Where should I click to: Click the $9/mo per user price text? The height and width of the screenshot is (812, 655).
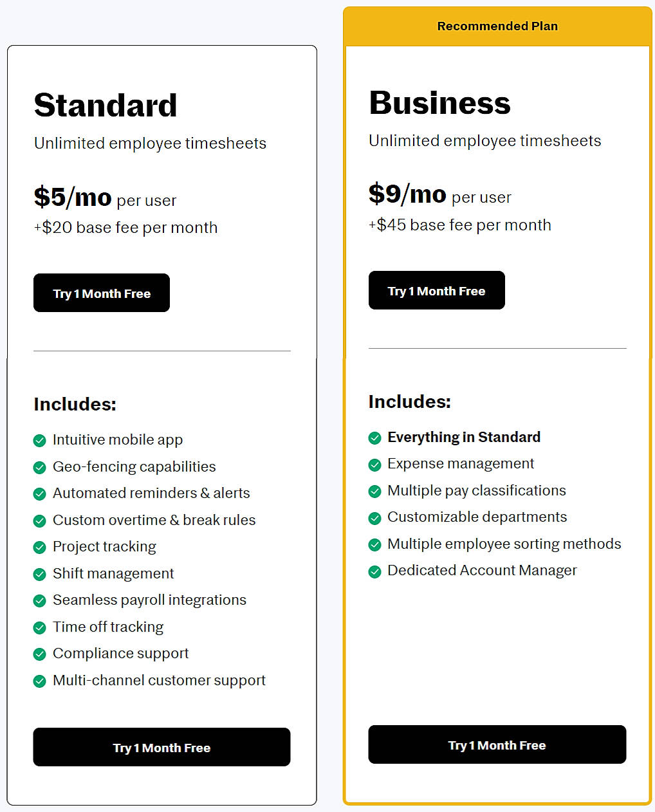click(439, 195)
